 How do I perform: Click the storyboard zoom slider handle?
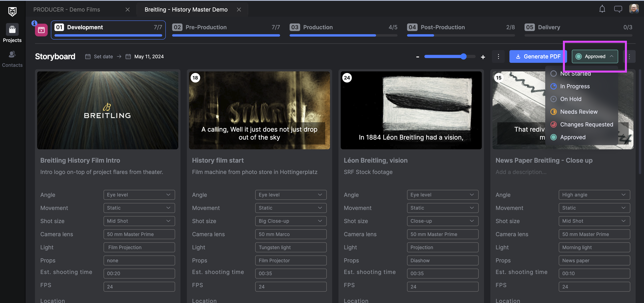tap(464, 56)
